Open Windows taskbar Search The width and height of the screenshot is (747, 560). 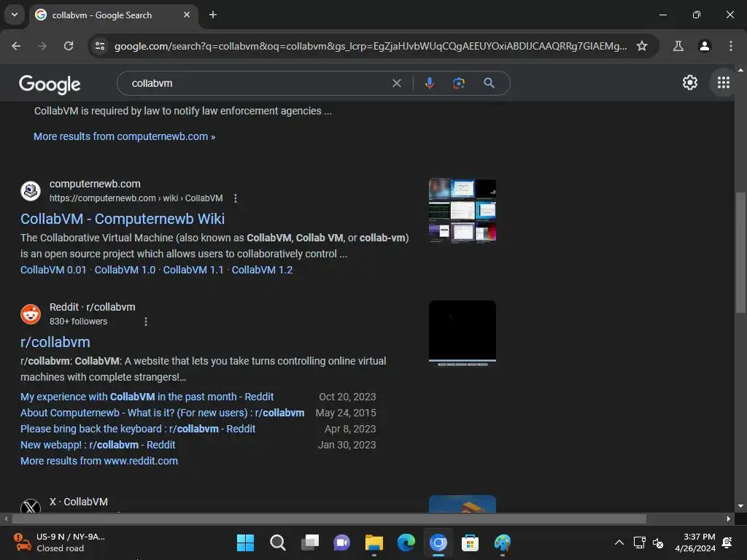pyautogui.click(x=278, y=542)
